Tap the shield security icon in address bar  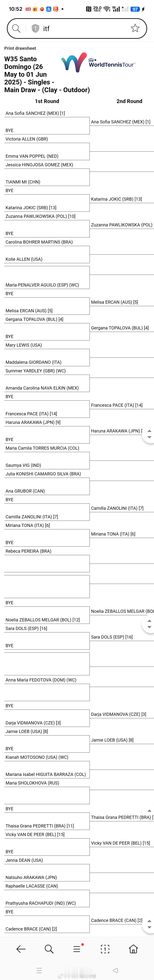click(35, 28)
